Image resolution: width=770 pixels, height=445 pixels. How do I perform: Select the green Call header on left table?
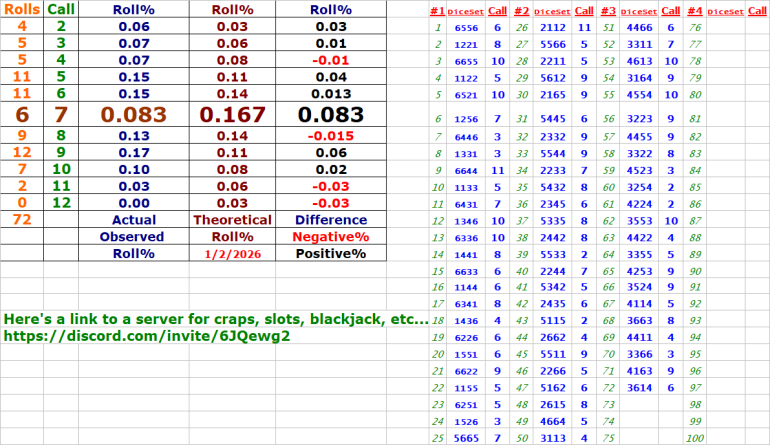tap(60, 9)
